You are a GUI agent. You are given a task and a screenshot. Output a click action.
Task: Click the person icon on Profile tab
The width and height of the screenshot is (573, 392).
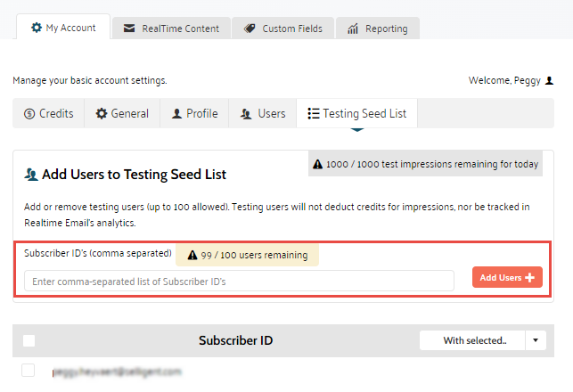coord(176,114)
